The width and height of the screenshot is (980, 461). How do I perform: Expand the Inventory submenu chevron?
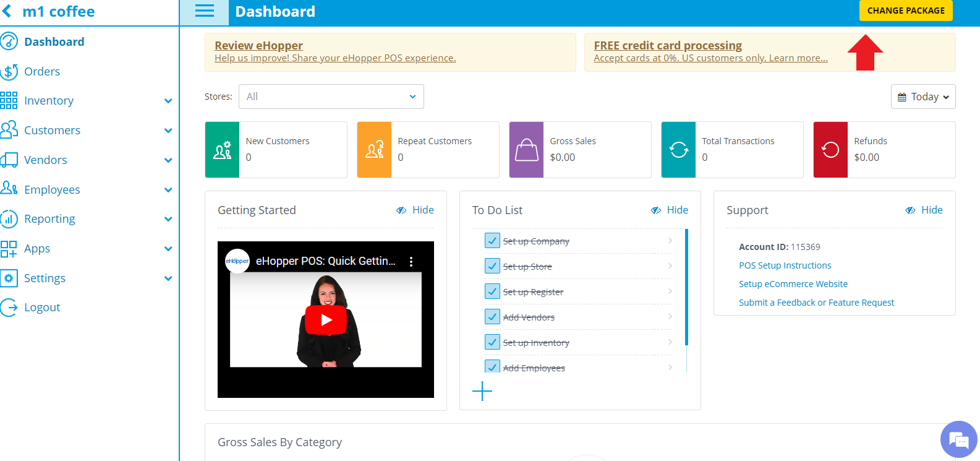click(168, 101)
